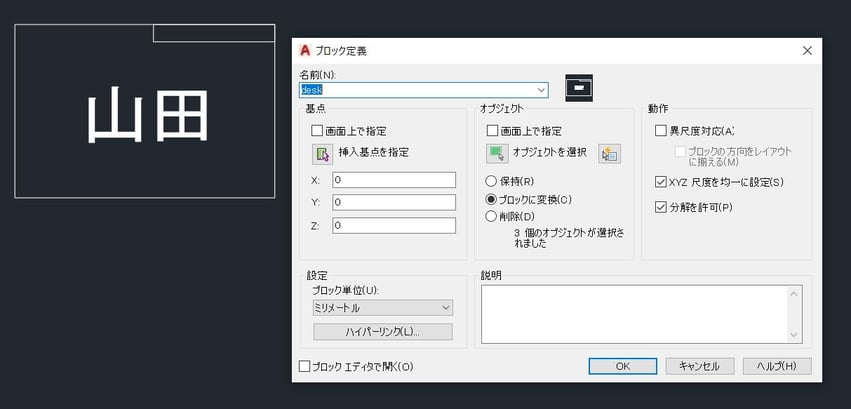Check 画面上で指定 under オブジェクト
The height and width of the screenshot is (409, 851).
[492, 131]
